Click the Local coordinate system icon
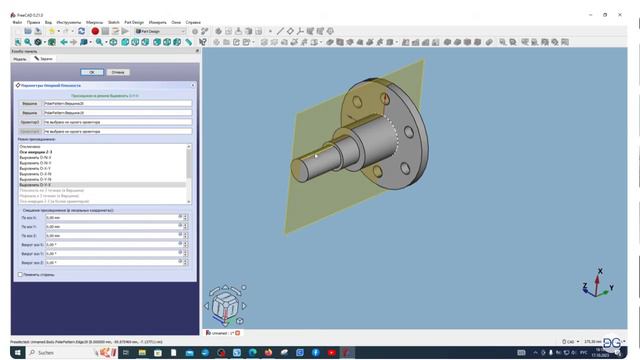The width and height of the screenshot is (640, 360). (300, 31)
